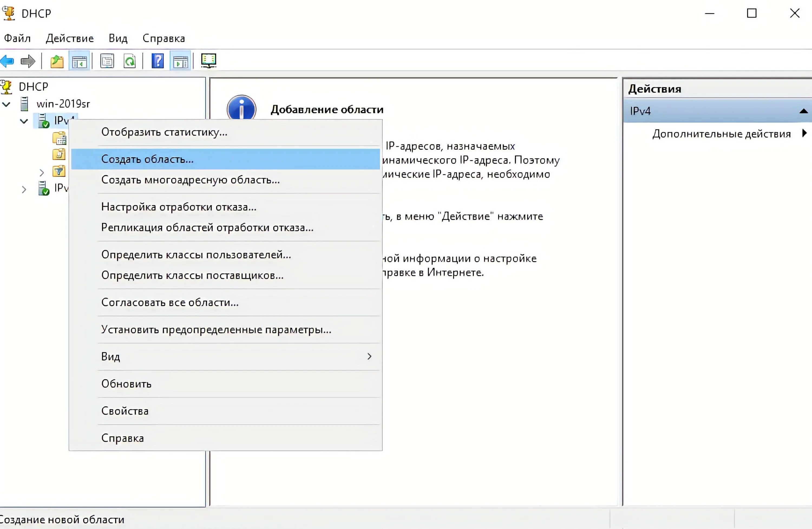This screenshot has height=529, width=812.
Task: Click the blue Back arrow toolbar icon
Action: 8,61
